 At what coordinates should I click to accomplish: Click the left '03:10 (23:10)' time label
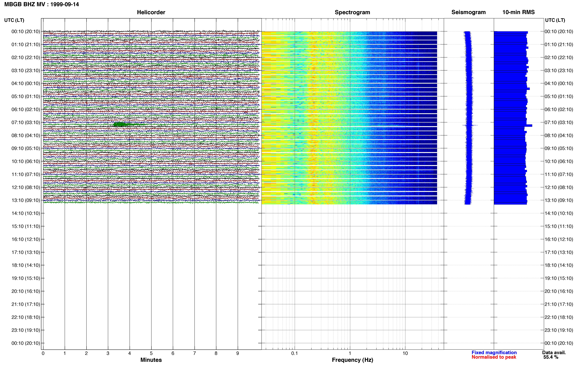26,70
